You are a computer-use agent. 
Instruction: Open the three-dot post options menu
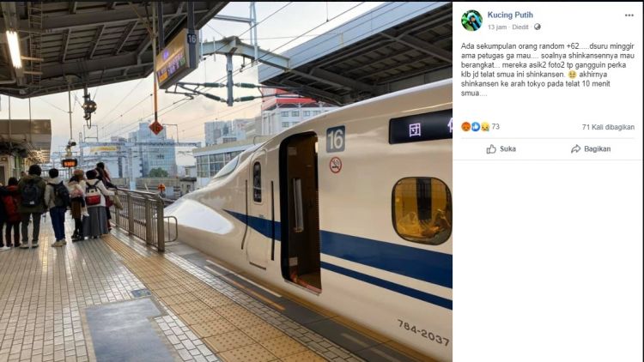tap(629, 15)
